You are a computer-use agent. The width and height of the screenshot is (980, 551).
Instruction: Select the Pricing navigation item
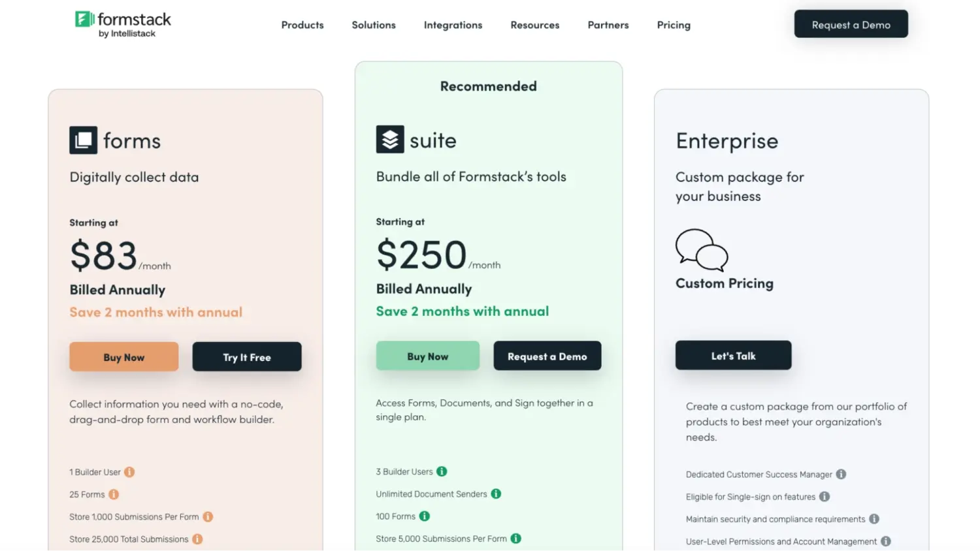coord(673,25)
